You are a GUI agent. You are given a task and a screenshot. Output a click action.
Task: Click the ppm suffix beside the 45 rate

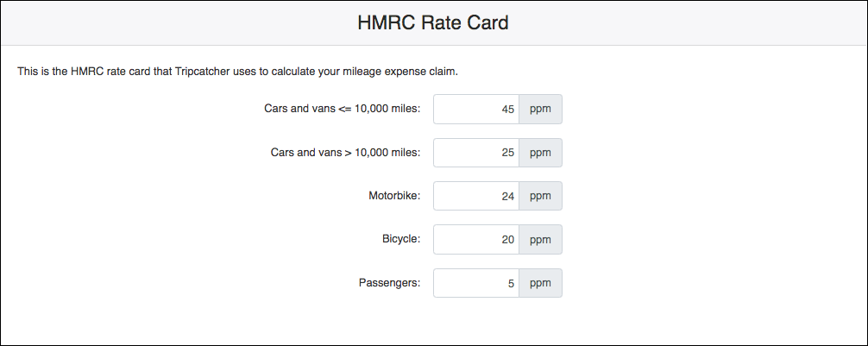pos(540,109)
